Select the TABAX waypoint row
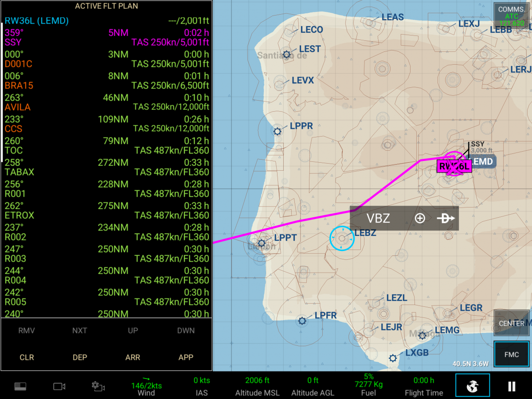Viewport: 532px width, 399px height. [x=106, y=168]
